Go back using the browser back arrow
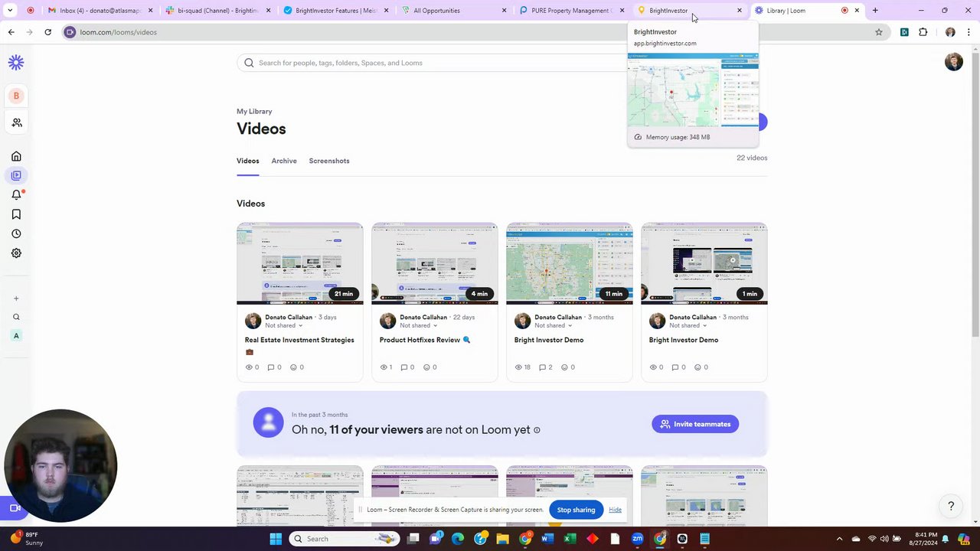980x551 pixels. pyautogui.click(x=11, y=32)
